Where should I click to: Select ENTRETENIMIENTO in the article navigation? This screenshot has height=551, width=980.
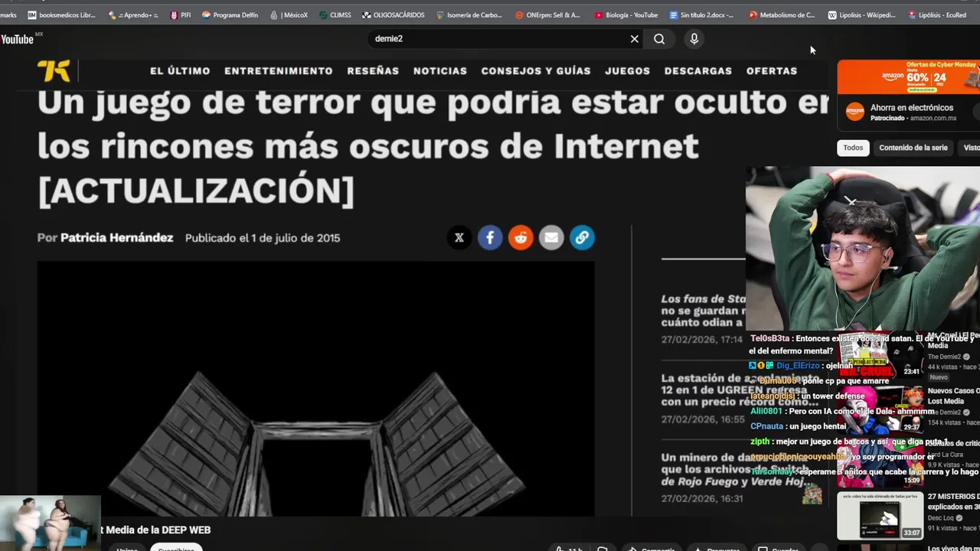pos(279,70)
